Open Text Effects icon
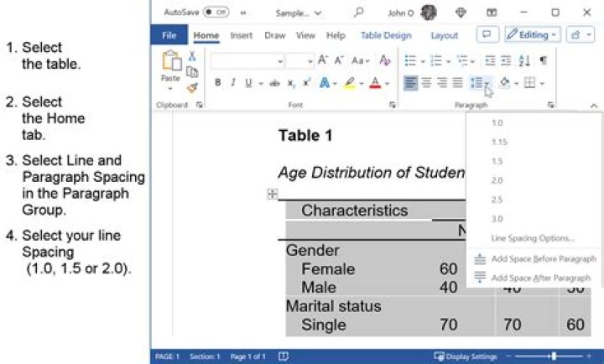Viewport: 604px width, 364px height. click(325, 83)
